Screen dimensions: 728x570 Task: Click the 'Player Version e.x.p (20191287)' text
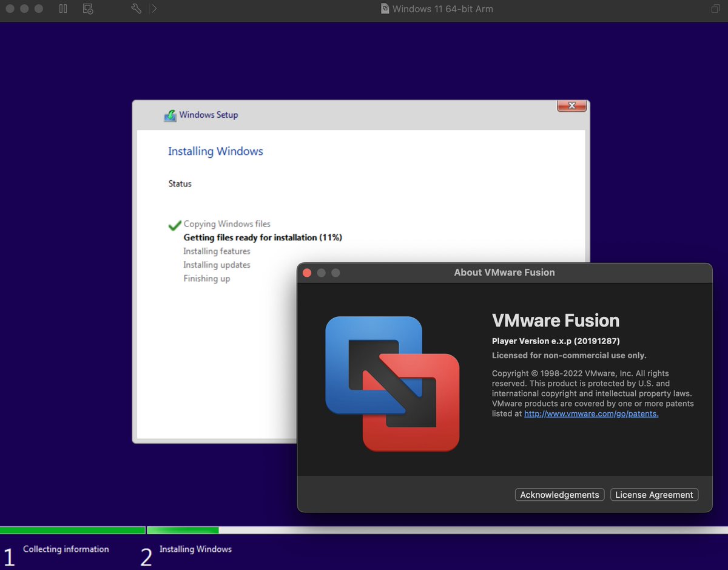(556, 341)
